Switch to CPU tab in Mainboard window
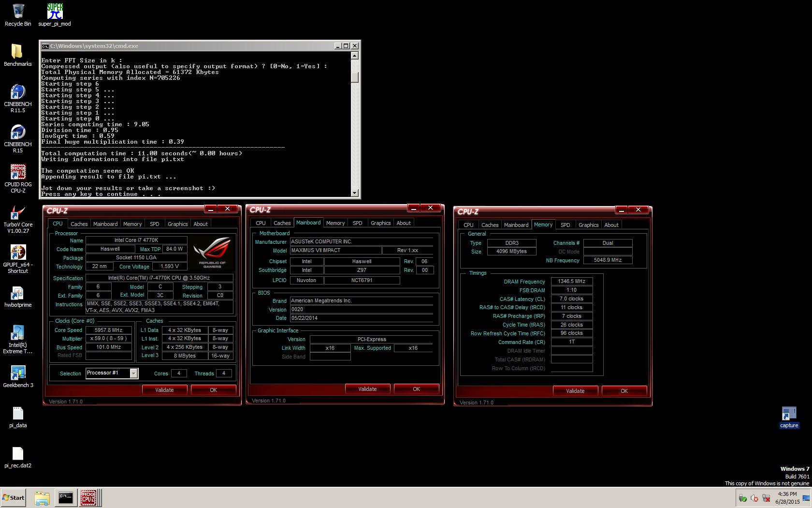This screenshot has width=812, height=508. click(261, 223)
